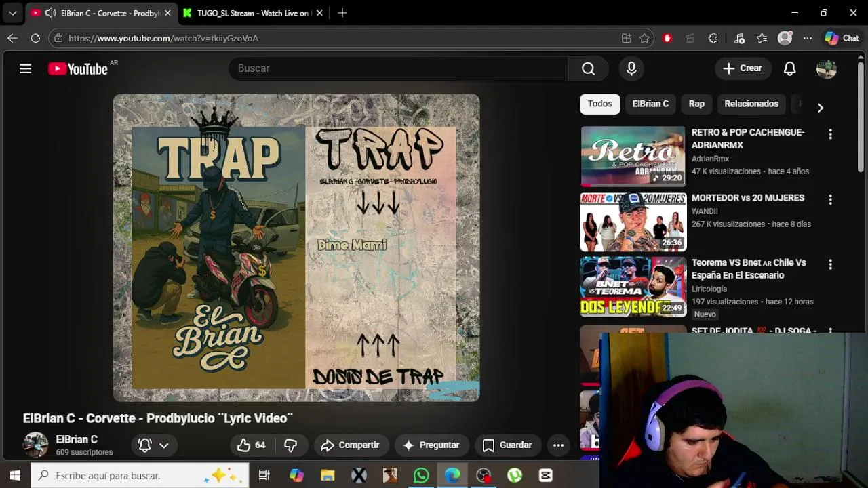The width and height of the screenshot is (868, 488).
Task: Open OBS Studio from the taskbar
Action: (484, 476)
